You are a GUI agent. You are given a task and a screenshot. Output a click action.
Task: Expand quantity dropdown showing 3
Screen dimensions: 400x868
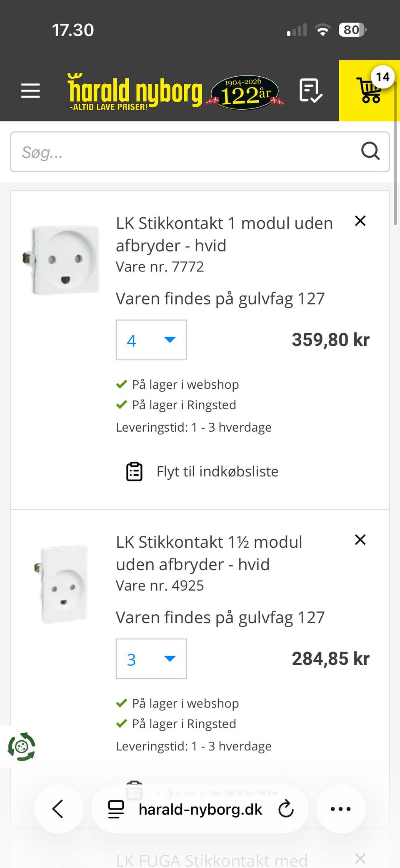tap(151, 659)
